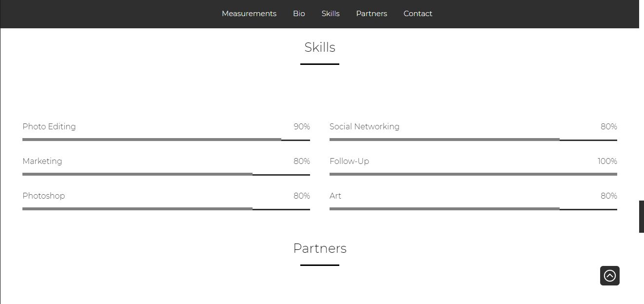Click the Partners section heading
The height and width of the screenshot is (304, 644).
click(x=320, y=248)
